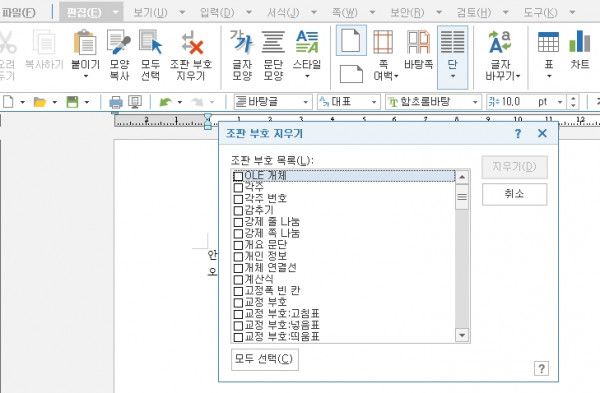Click the open folder icon in the toolbar

(x=39, y=102)
